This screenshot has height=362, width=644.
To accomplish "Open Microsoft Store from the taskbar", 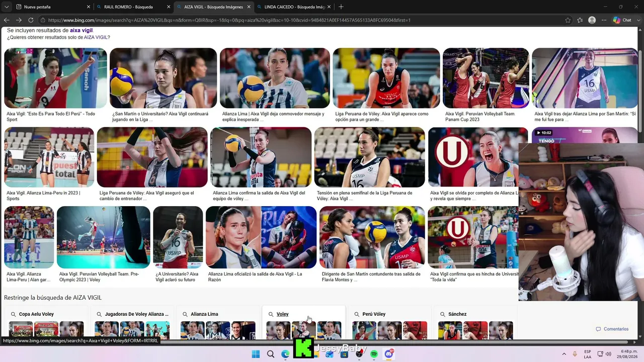I will 345,354.
